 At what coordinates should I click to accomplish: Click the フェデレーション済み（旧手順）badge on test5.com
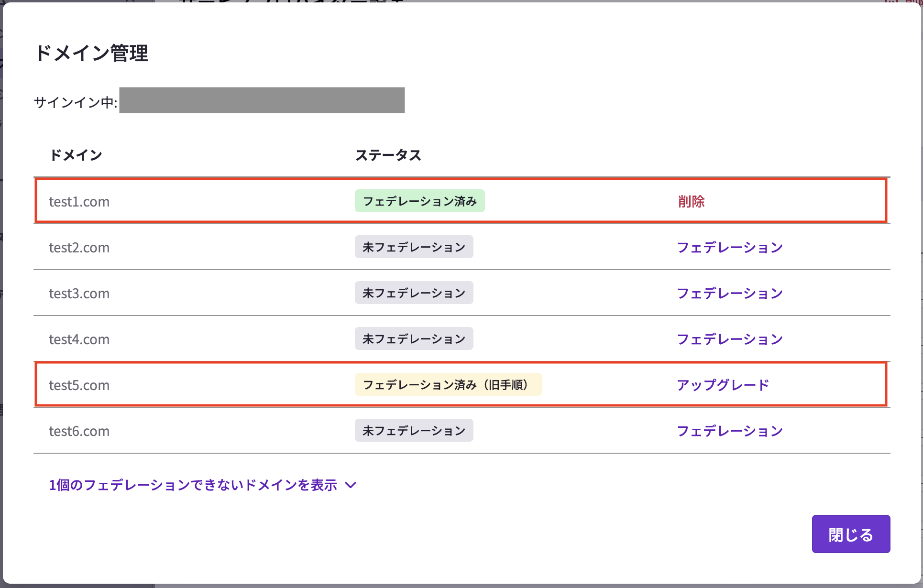[448, 384]
